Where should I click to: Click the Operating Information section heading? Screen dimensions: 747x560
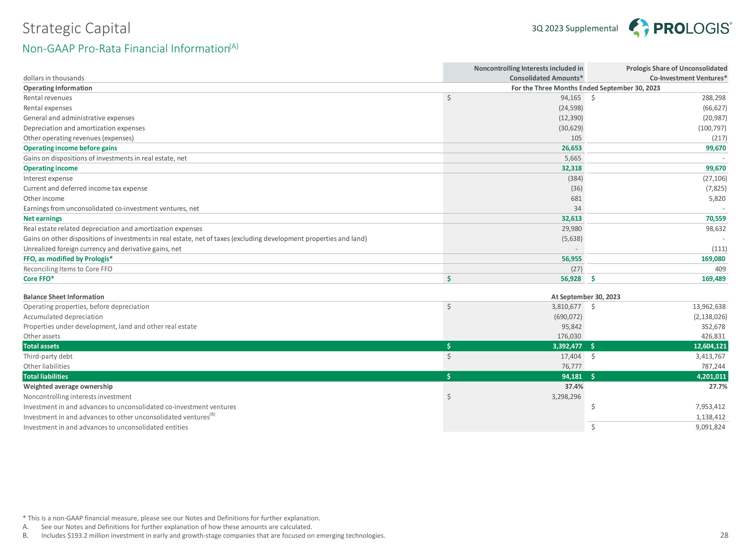click(58, 88)
